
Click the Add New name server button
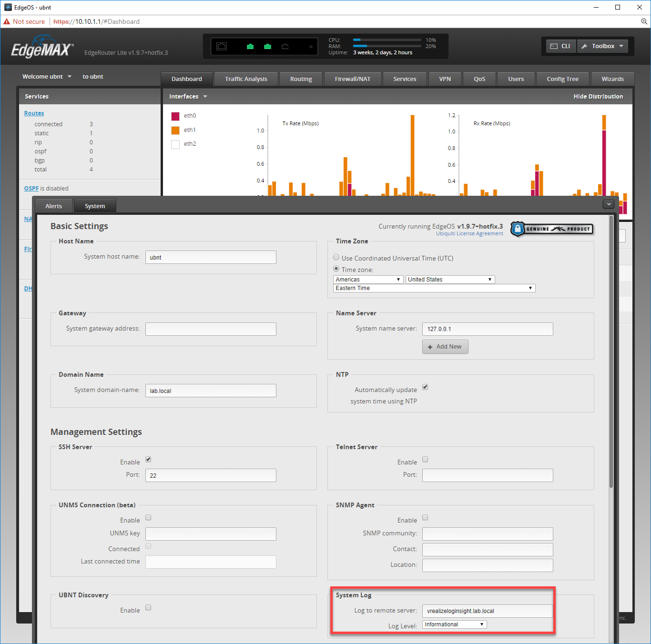(x=445, y=347)
